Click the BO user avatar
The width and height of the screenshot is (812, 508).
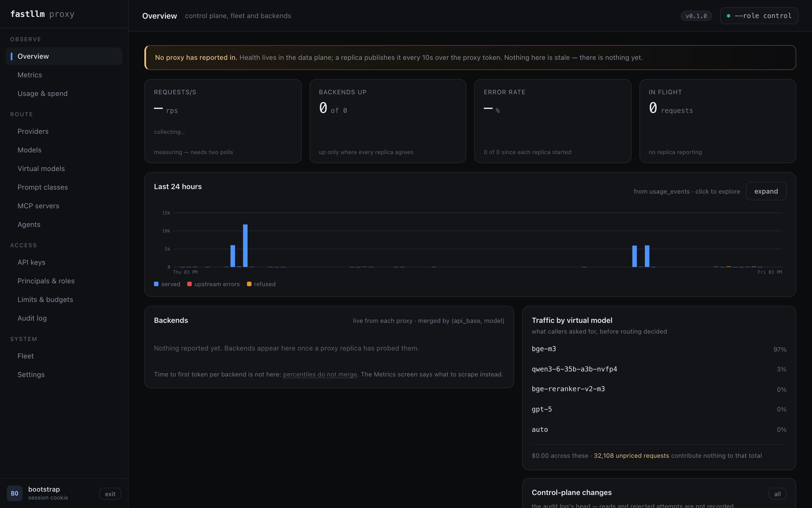click(14, 493)
